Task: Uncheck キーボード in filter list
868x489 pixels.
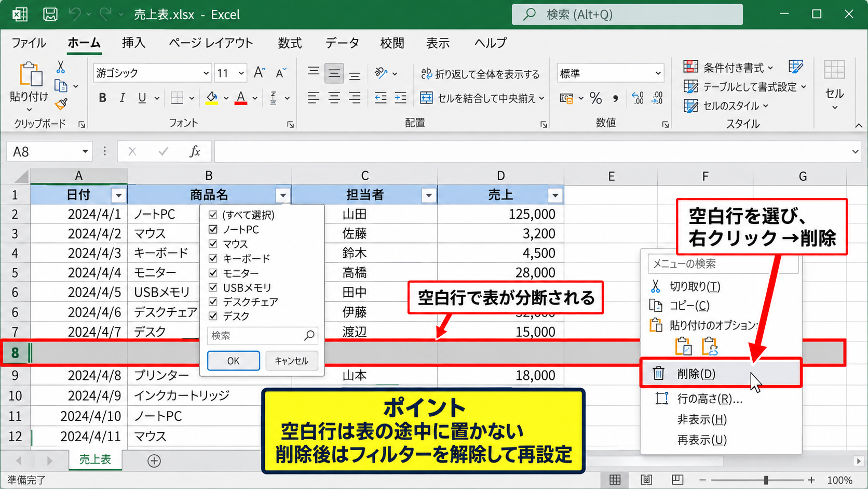Action: pos(213,258)
